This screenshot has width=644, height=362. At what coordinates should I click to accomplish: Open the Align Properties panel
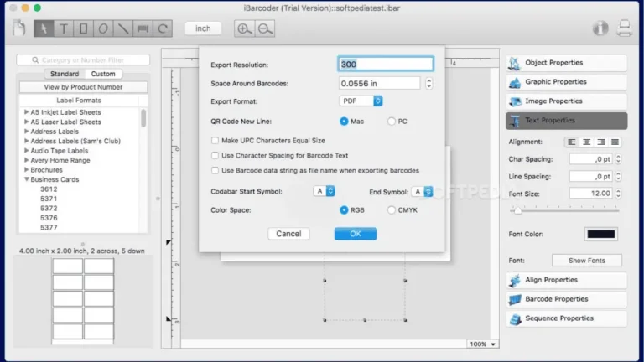point(566,281)
